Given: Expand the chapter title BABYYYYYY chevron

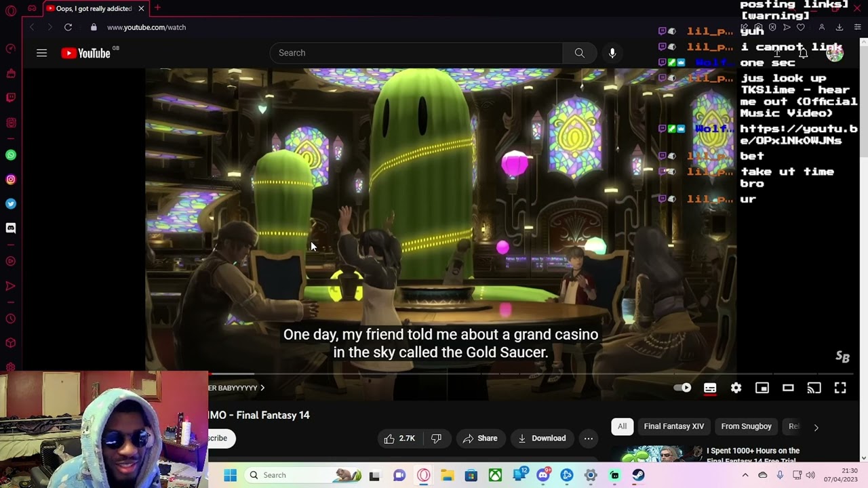Looking at the screenshot, I should coord(262,388).
